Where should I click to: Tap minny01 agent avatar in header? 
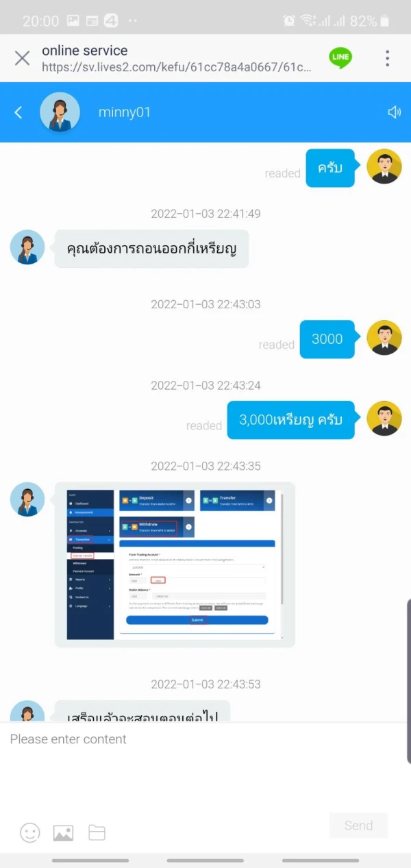(60, 112)
